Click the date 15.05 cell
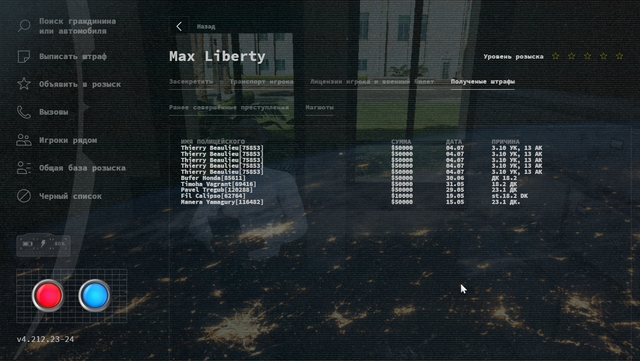This screenshot has height=361, width=640. pyautogui.click(x=455, y=202)
